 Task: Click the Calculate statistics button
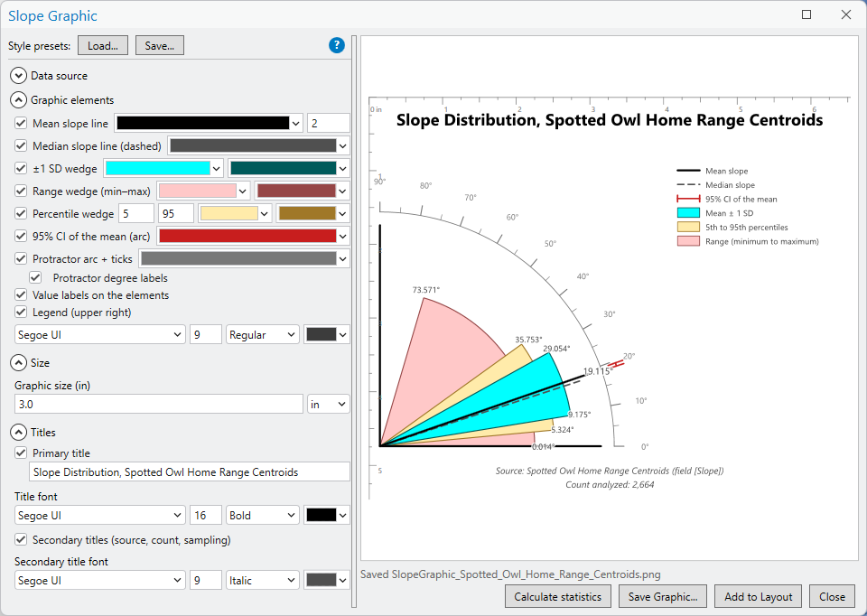[557, 597]
